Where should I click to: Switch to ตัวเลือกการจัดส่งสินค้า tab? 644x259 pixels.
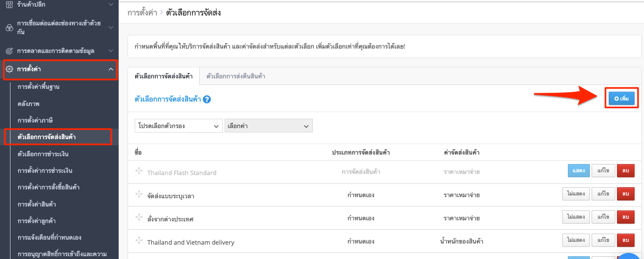[164, 76]
